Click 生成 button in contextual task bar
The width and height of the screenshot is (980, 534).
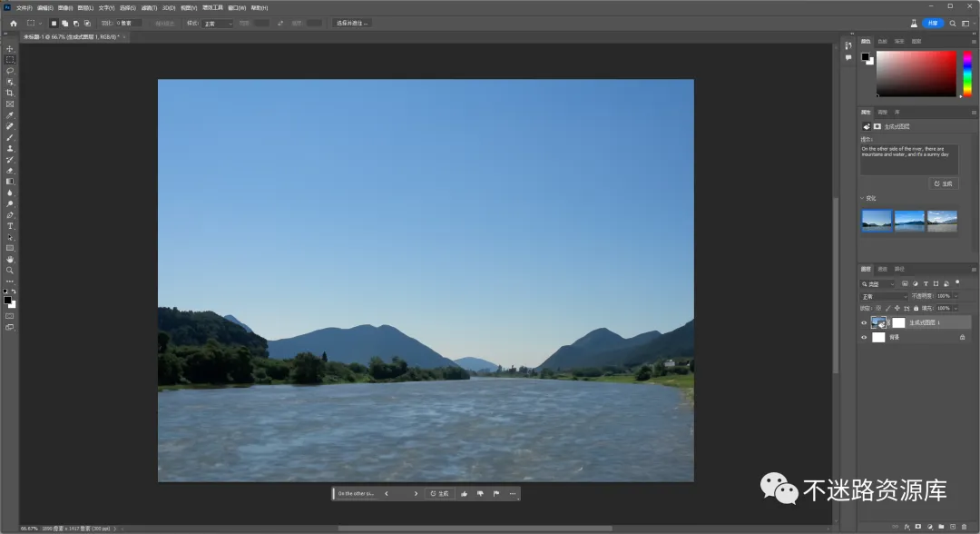(439, 494)
